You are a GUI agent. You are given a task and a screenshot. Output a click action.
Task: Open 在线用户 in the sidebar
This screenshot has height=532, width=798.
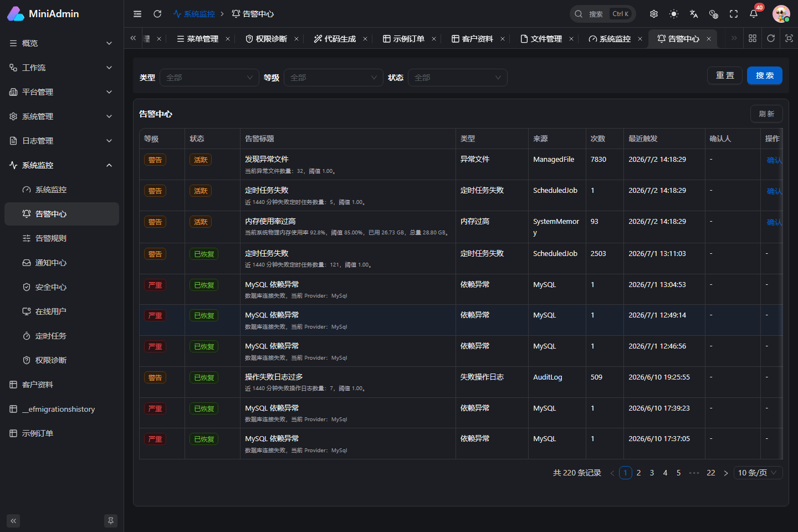click(62, 311)
